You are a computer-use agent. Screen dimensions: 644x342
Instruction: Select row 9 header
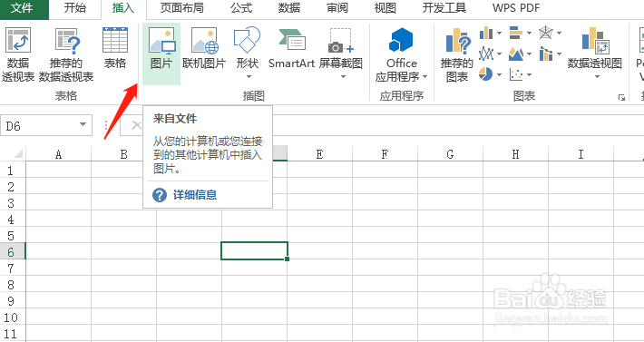click(13, 300)
